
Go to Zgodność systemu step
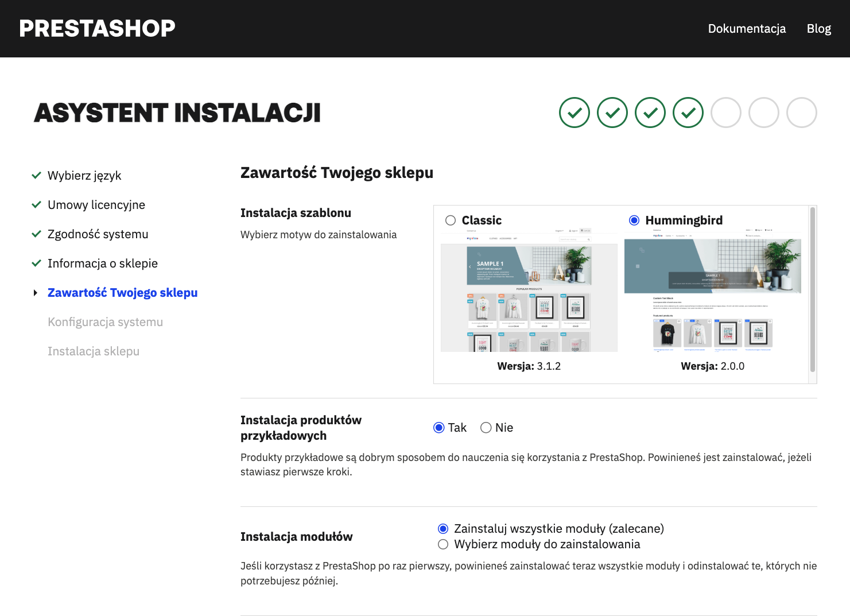[98, 234]
